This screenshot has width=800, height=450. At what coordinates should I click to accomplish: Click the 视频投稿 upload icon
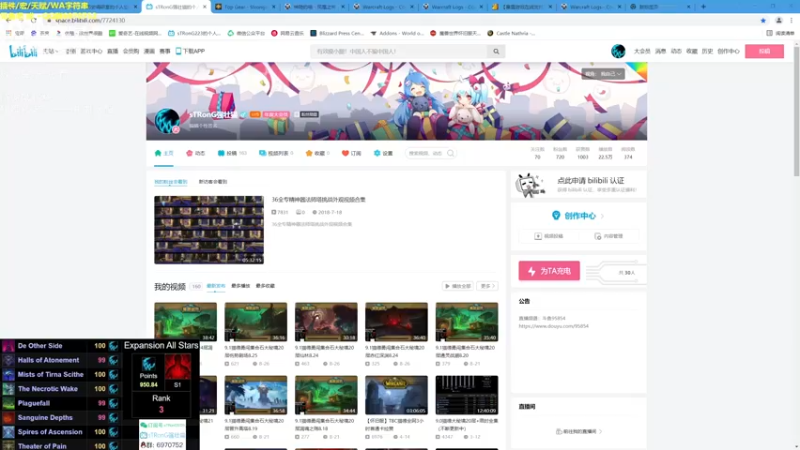pos(538,236)
